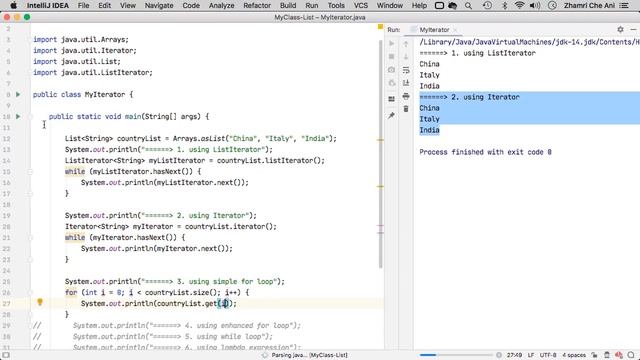Run main method from gutter arrow at line 10
Viewport: 640px width, 360px height.
tap(18, 116)
